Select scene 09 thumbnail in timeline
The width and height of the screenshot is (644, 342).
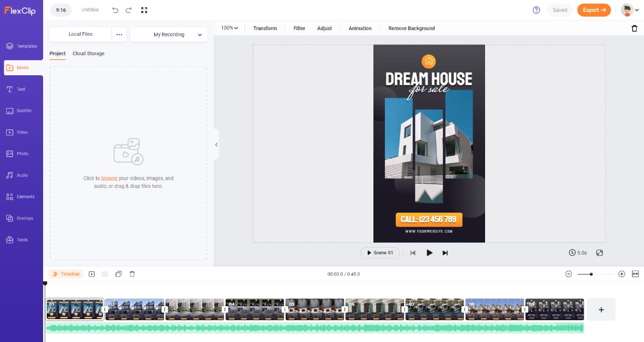[x=555, y=309]
